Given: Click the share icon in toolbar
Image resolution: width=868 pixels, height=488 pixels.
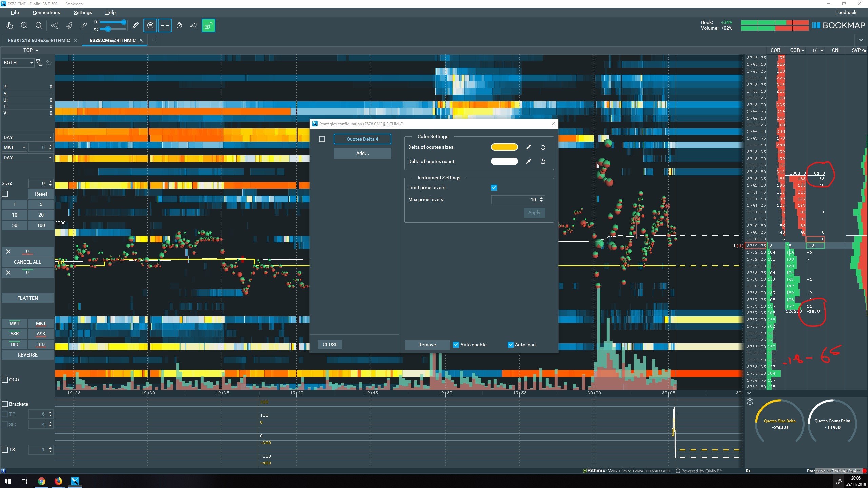Looking at the screenshot, I should pos(55,25).
